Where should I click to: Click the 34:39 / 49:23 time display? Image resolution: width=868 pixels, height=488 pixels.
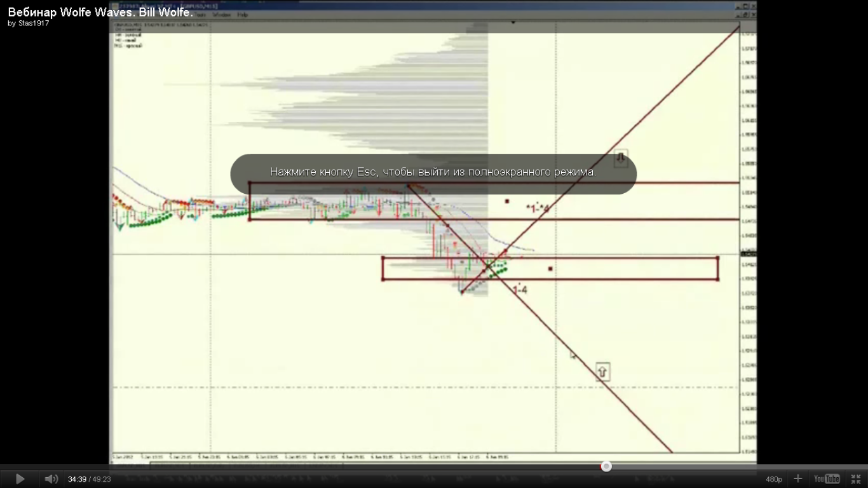pyautogui.click(x=90, y=479)
